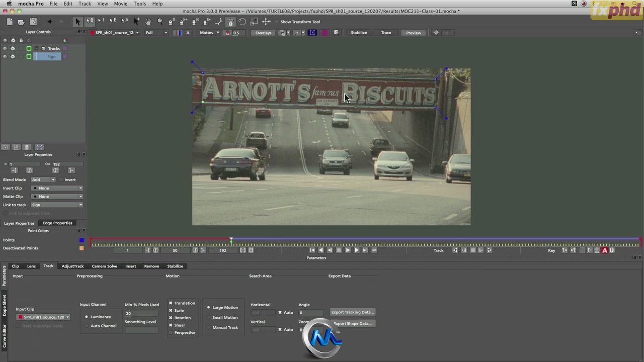Open the Track menu in menu bar
Viewport: 644px width, 362px height.
click(85, 4)
